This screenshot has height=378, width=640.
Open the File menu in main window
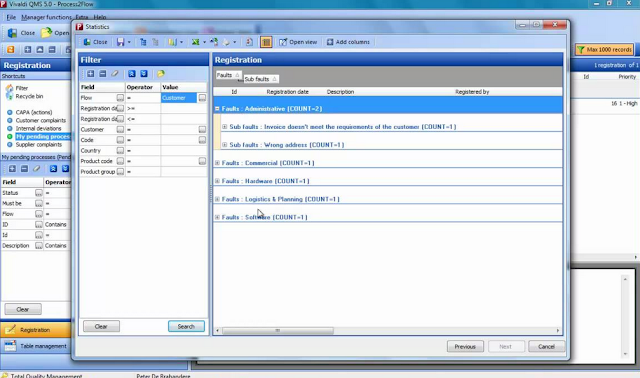[x=11, y=17]
